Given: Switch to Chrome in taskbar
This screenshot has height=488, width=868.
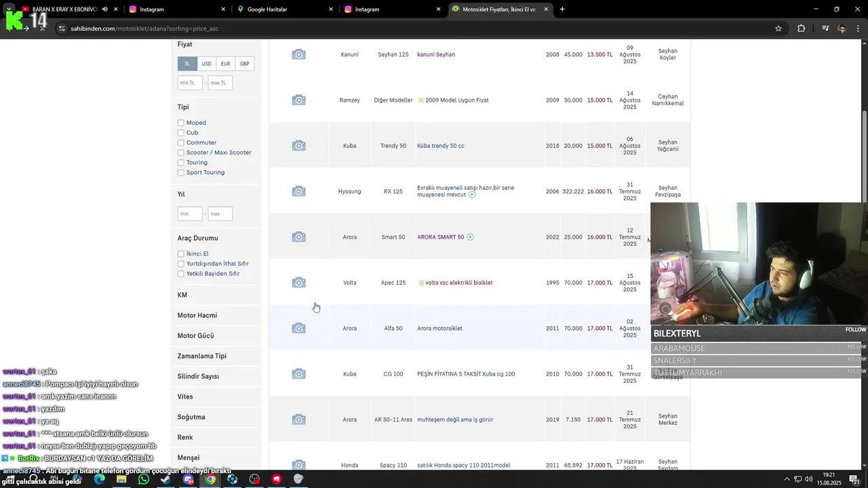Looking at the screenshot, I should pos(210,479).
